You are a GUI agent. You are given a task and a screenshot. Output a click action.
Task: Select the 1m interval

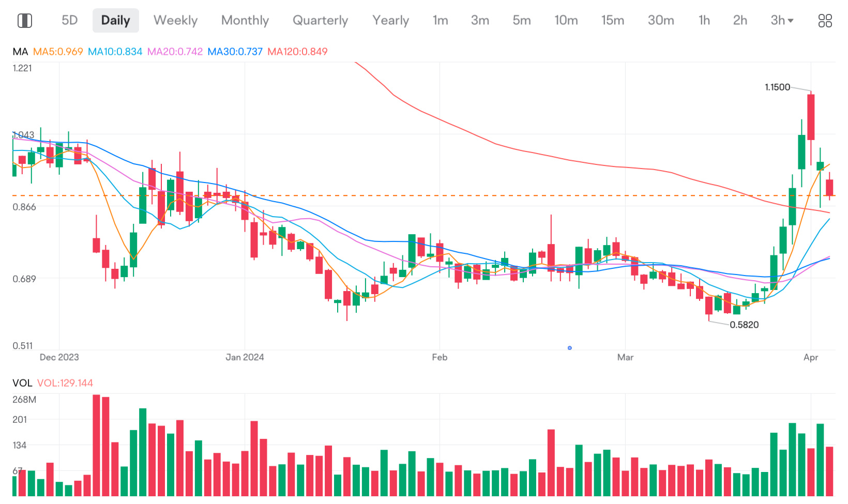tap(440, 20)
